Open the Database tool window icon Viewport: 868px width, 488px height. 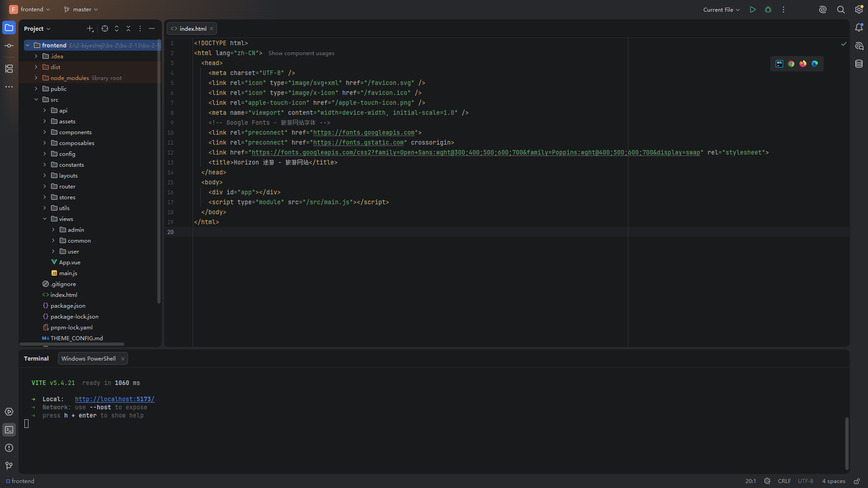click(x=859, y=64)
